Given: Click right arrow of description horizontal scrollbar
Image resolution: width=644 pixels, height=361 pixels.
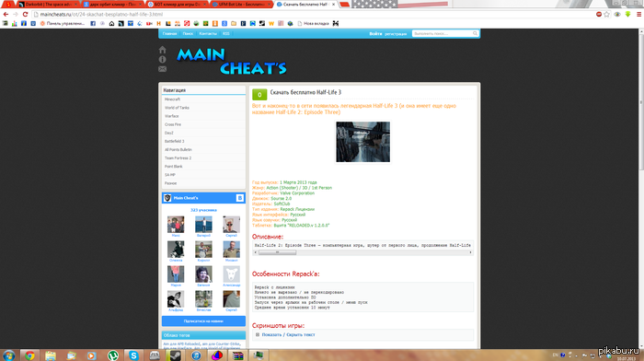Looking at the screenshot, I should click(x=470, y=252).
